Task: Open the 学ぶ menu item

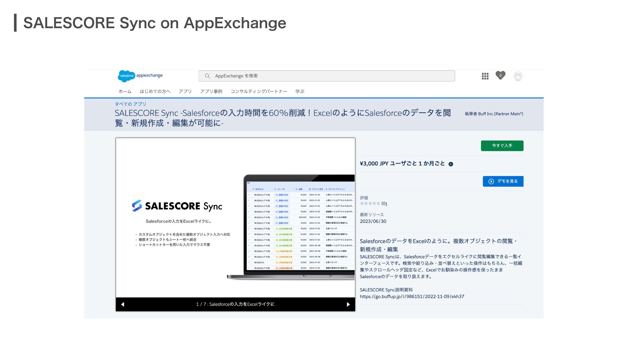Action: click(x=300, y=91)
